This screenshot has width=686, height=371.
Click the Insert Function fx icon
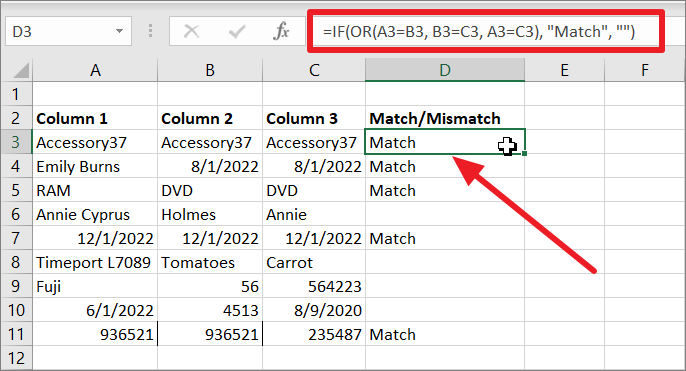281,31
